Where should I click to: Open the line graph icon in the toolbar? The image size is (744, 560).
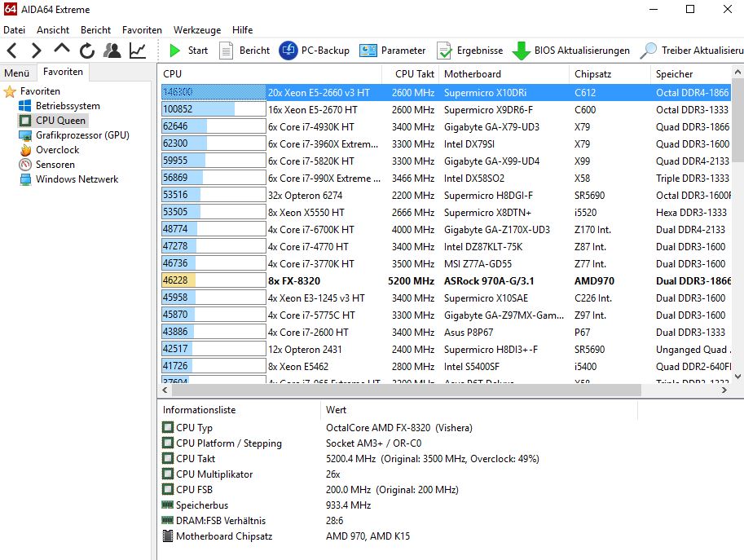pyautogui.click(x=138, y=51)
